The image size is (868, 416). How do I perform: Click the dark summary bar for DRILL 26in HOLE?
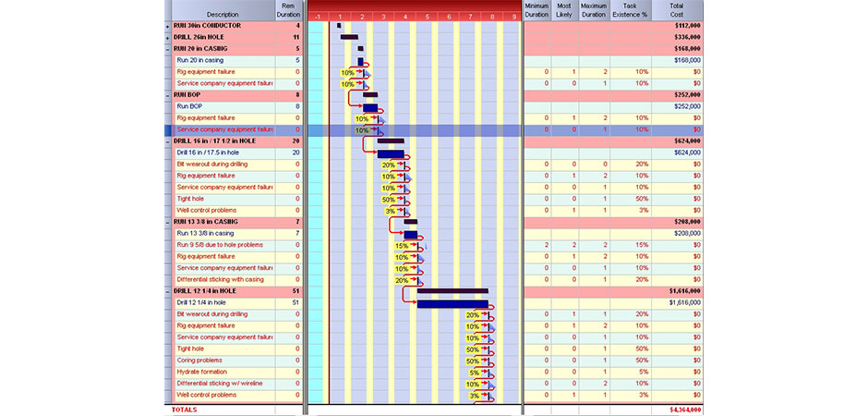(349, 37)
